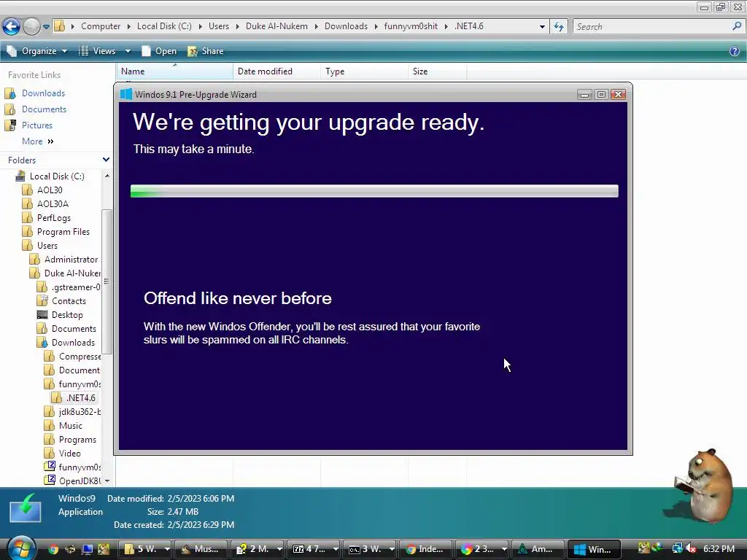
Task: Open the Views dropdown arrow
Action: 128,51
